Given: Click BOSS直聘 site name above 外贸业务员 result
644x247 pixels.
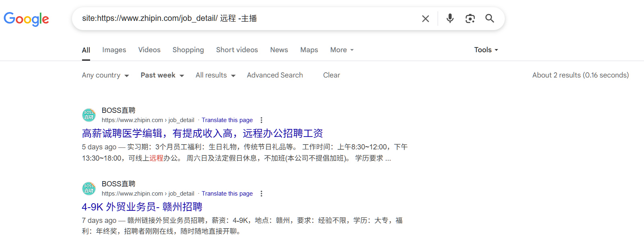Looking at the screenshot, I should (119, 184).
